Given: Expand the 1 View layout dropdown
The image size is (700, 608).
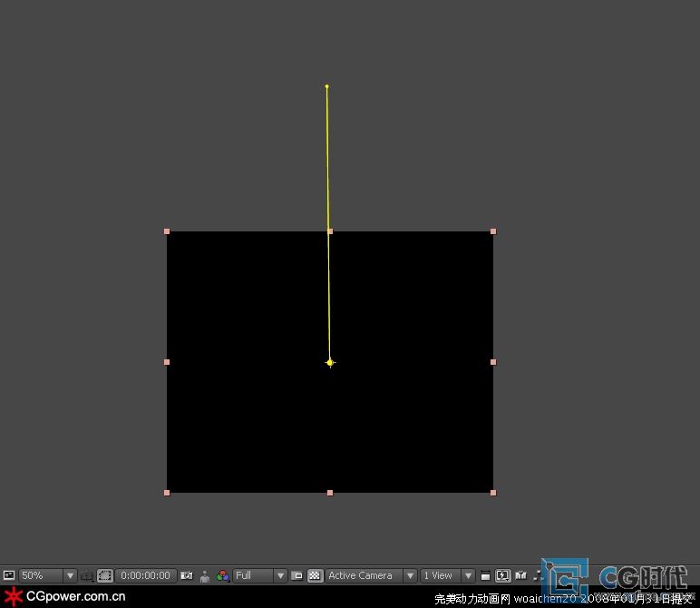Looking at the screenshot, I should [448, 575].
